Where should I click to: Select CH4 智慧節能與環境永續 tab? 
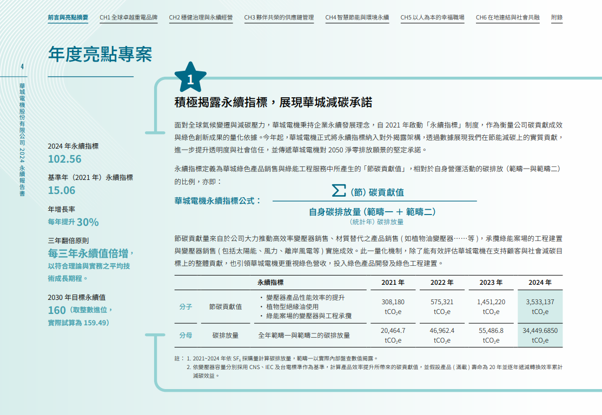point(357,18)
